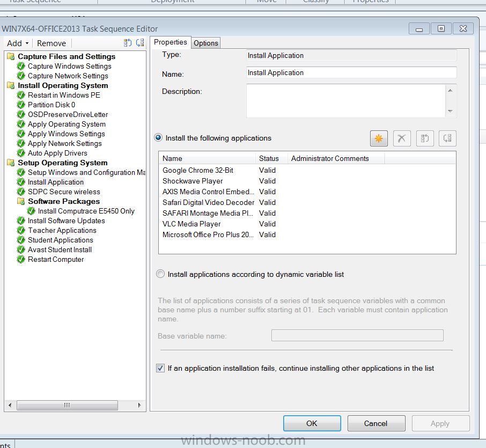
Task: Click the Install Operating System folder icon
Action: click(11, 85)
